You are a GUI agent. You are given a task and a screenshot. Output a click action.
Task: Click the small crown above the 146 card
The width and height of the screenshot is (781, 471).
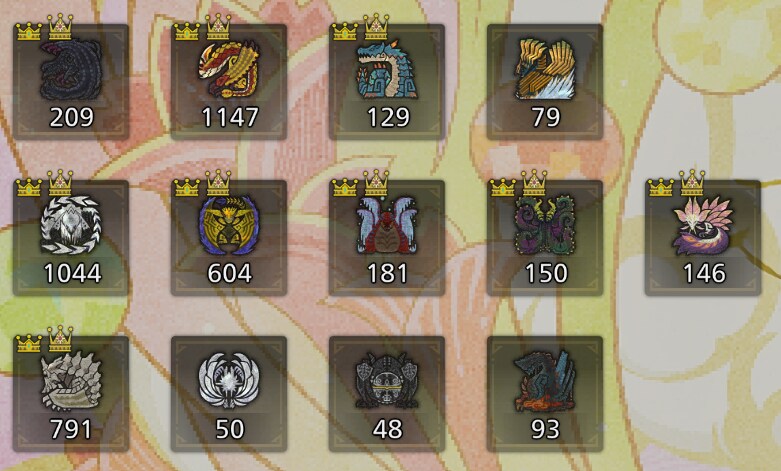pos(661,187)
